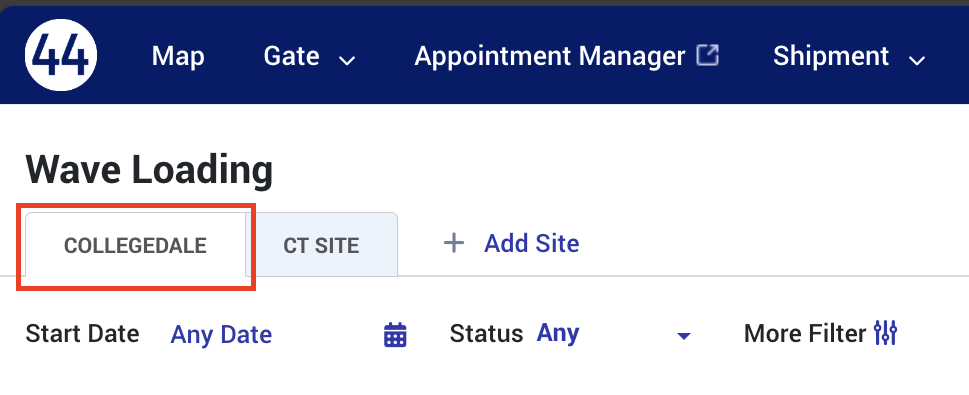969x395 pixels.
Task: Open Appointment Manager link
Action: coord(550,56)
